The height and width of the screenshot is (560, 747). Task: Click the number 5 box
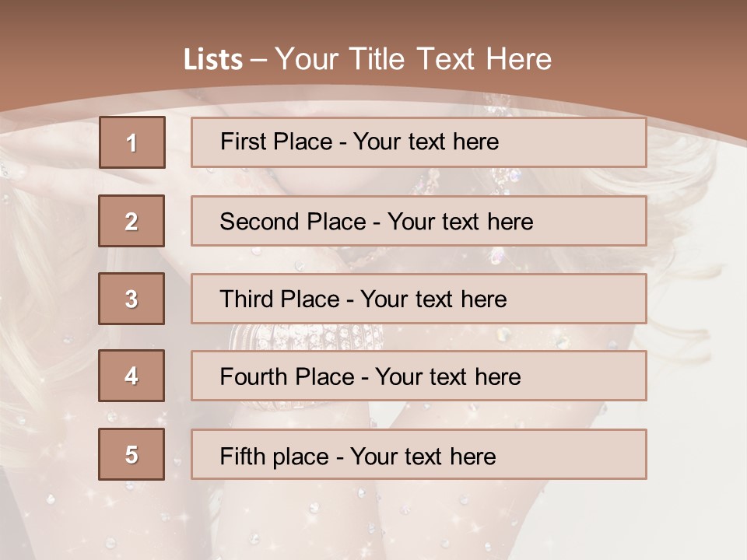[x=132, y=454]
